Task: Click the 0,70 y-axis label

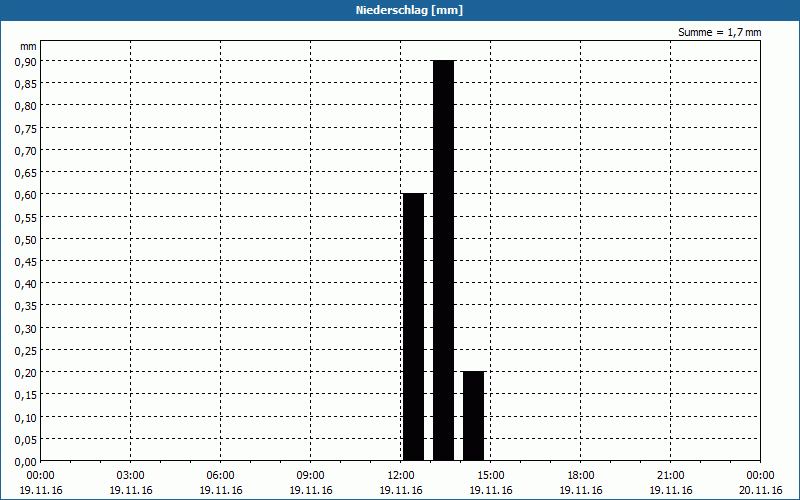Action: point(26,151)
